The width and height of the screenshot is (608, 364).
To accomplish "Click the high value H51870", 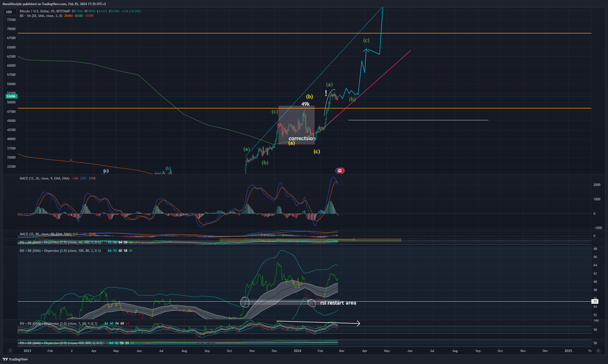I will coord(90,11).
